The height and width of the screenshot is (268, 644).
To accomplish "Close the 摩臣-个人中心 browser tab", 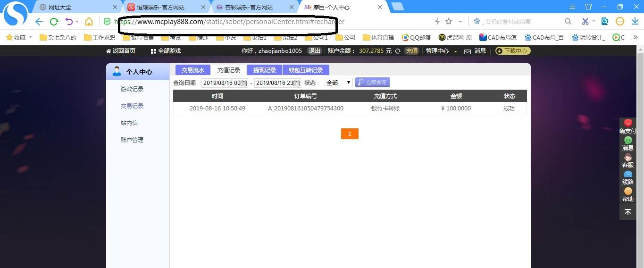I will 380,7.
